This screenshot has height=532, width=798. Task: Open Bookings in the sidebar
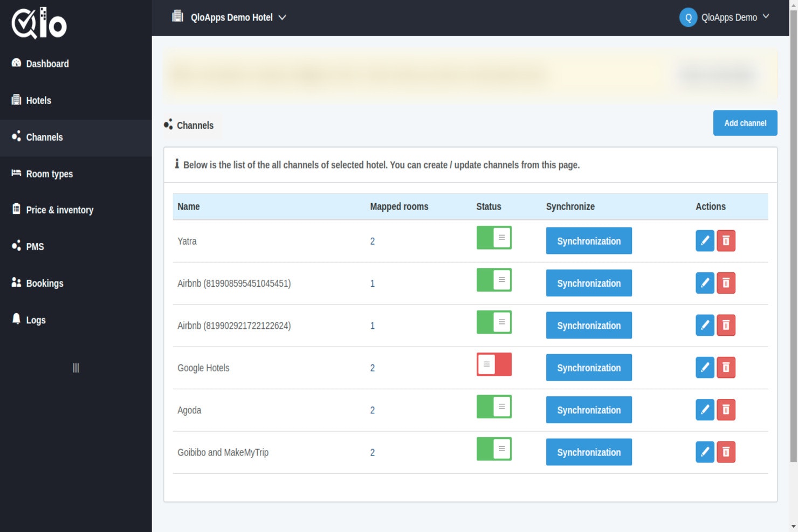[75, 283]
